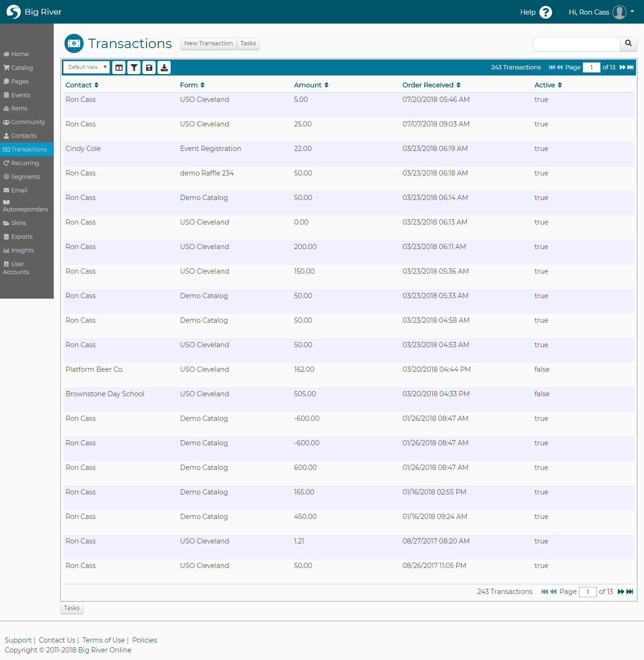This screenshot has height=660, width=644.
Task: Click the Big River logo icon
Action: [13, 12]
